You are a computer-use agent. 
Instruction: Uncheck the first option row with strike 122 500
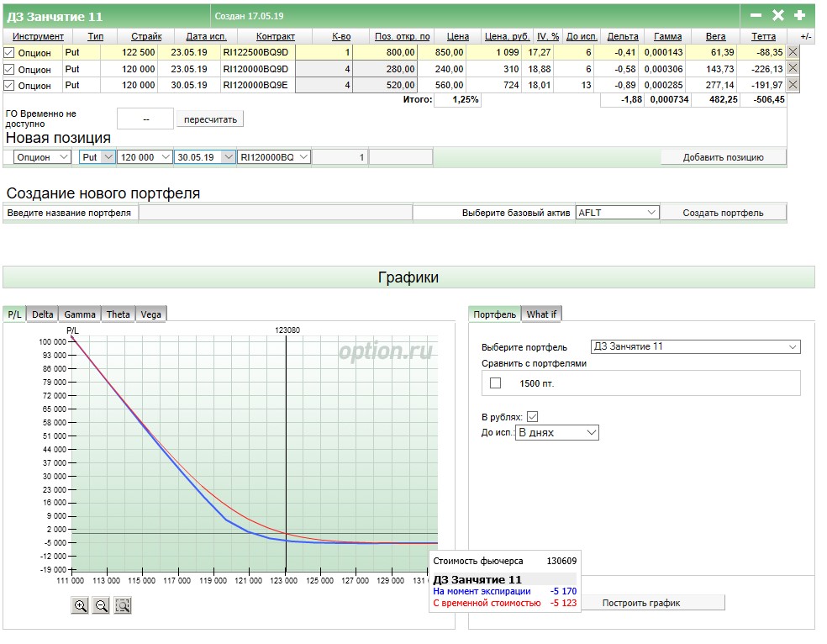pos(9,52)
